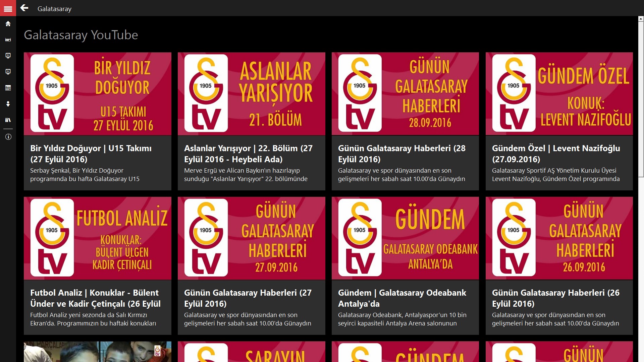This screenshot has width=644, height=362.
Task: Click the ticket icon in sidebar
Action: 8,40
